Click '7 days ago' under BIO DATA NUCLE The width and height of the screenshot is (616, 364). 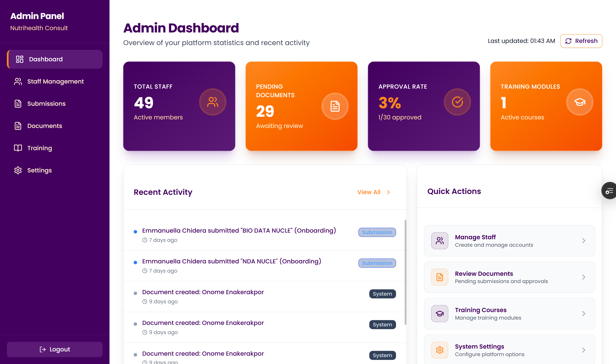(x=163, y=240)
